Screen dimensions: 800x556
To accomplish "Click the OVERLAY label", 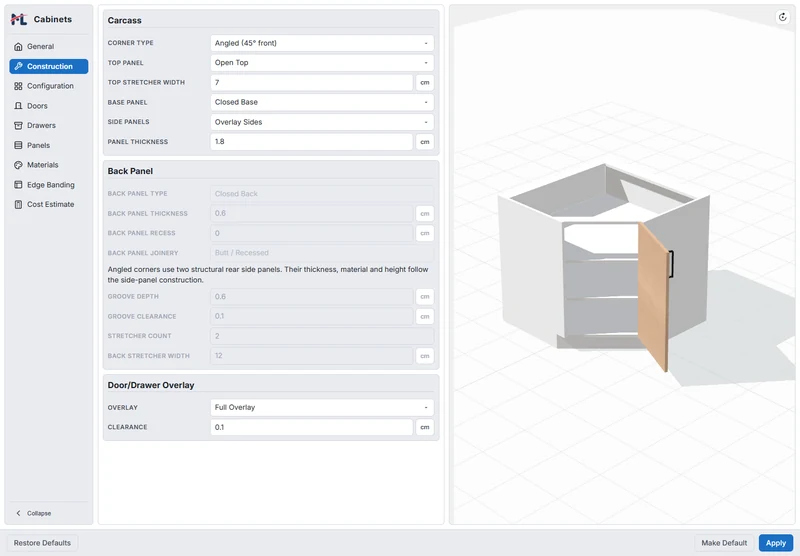I will coord(123,408).
